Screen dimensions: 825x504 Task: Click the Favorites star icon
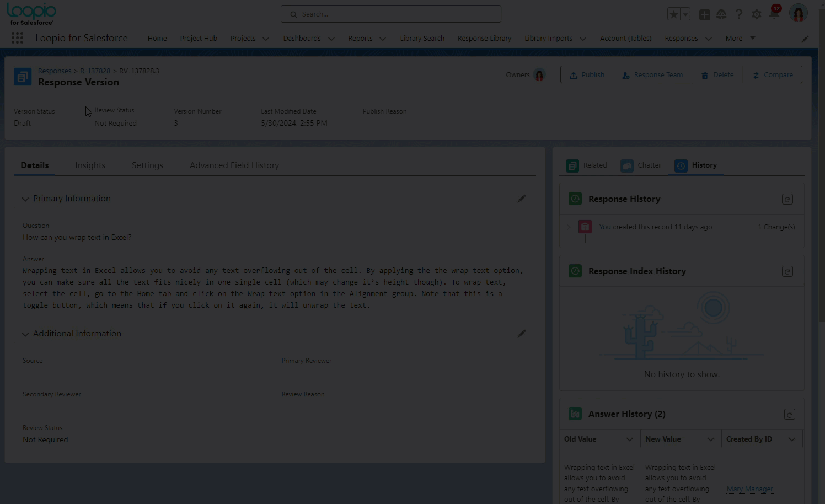point(673,14)
